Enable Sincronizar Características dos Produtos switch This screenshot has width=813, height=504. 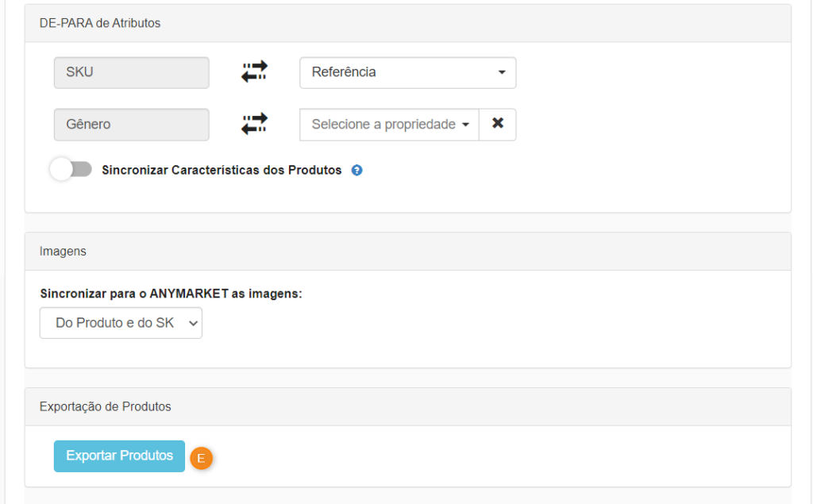pyautogui.click(x=71, y=169)
